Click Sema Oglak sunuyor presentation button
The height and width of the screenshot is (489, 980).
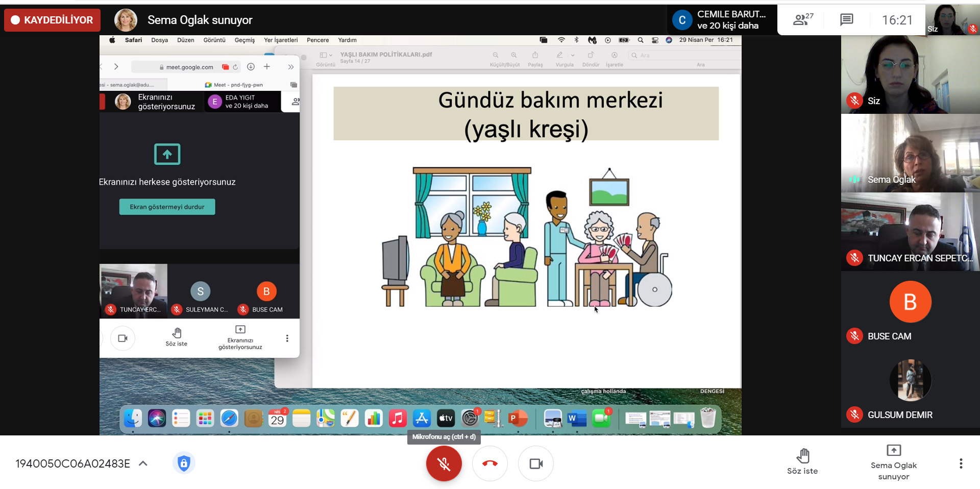pyautogui.click(x=893, y=462)
